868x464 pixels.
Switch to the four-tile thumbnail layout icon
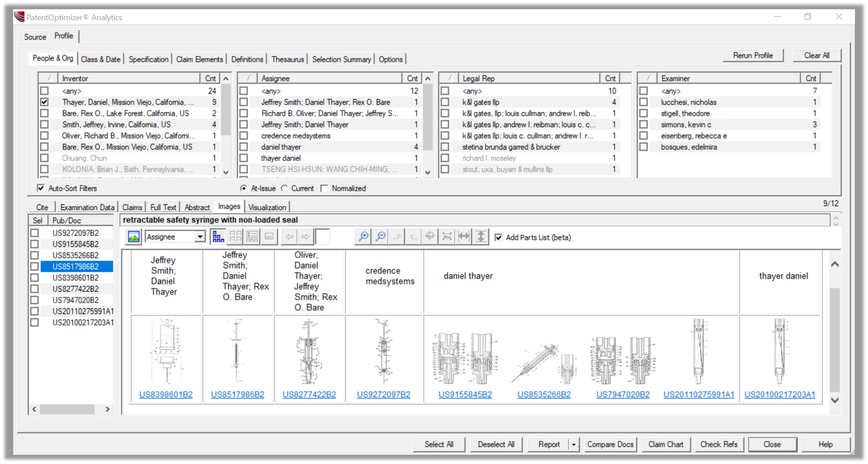[x=236, y=237]
